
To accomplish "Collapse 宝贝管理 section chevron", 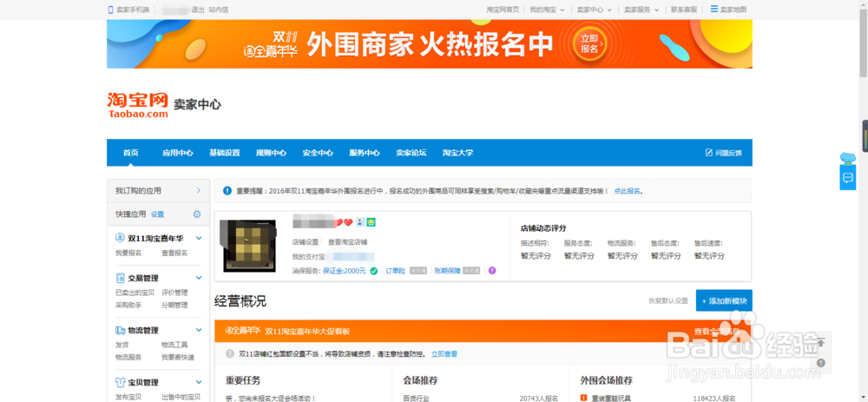I will [199, 383].
